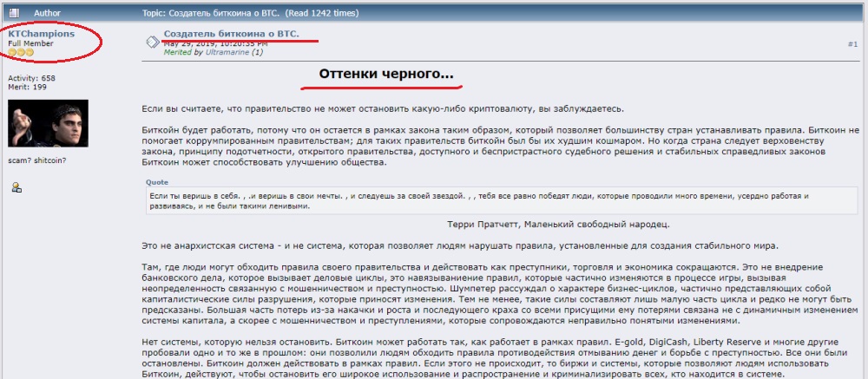Select paragraph starting Там, где люди могут
The height and width of the screenshot is (379, 868).
[x=500, y=294]
